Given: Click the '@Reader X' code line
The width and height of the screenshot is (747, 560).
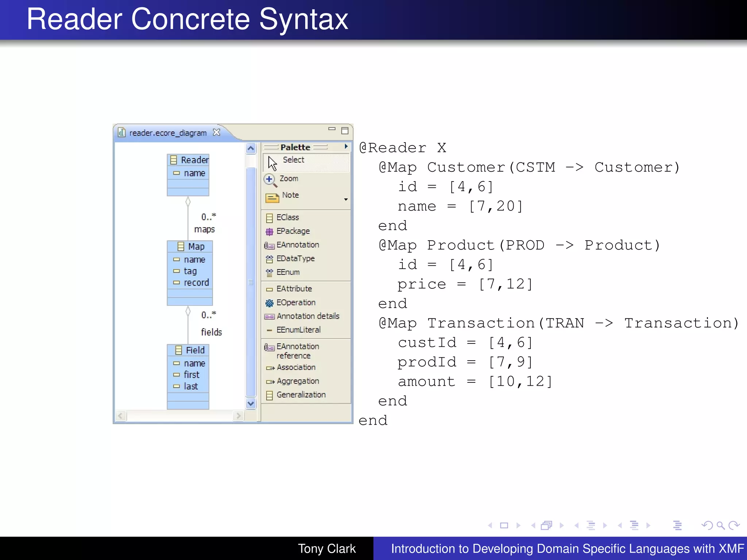Looking at the screenshot, I should (403, 148).
